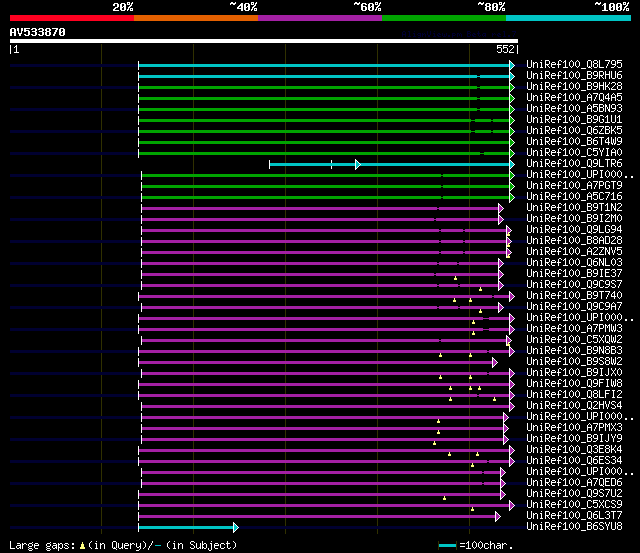Click the mid-bar cyan arrowhead on Q9LTR6 alignment

[358, 164]
